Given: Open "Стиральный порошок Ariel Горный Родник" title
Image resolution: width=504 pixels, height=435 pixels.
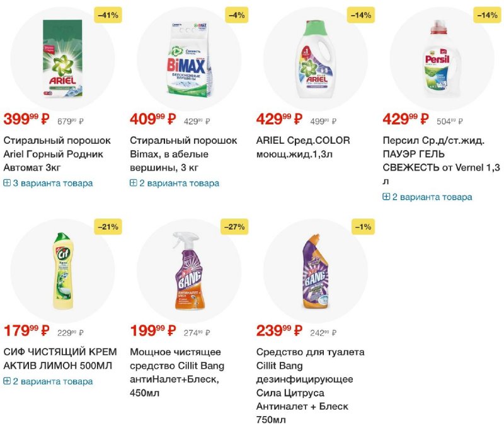Looking at the screenshot, I should [57, 154].
